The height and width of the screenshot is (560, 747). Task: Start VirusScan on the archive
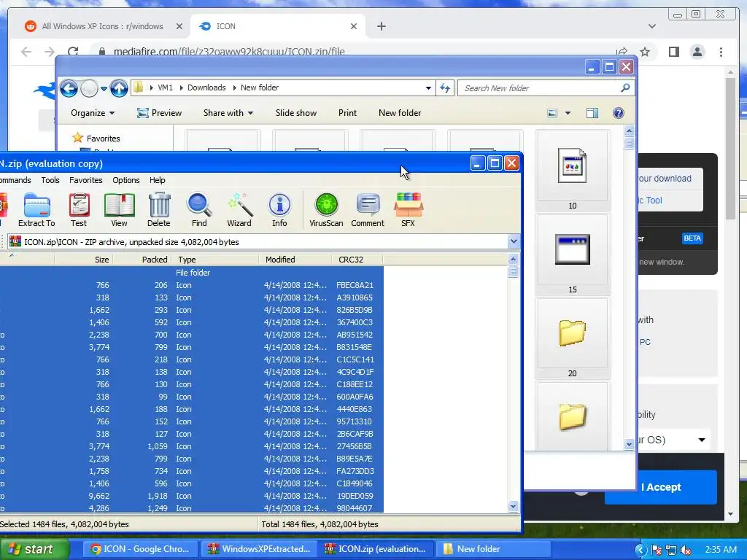[326, 209]
